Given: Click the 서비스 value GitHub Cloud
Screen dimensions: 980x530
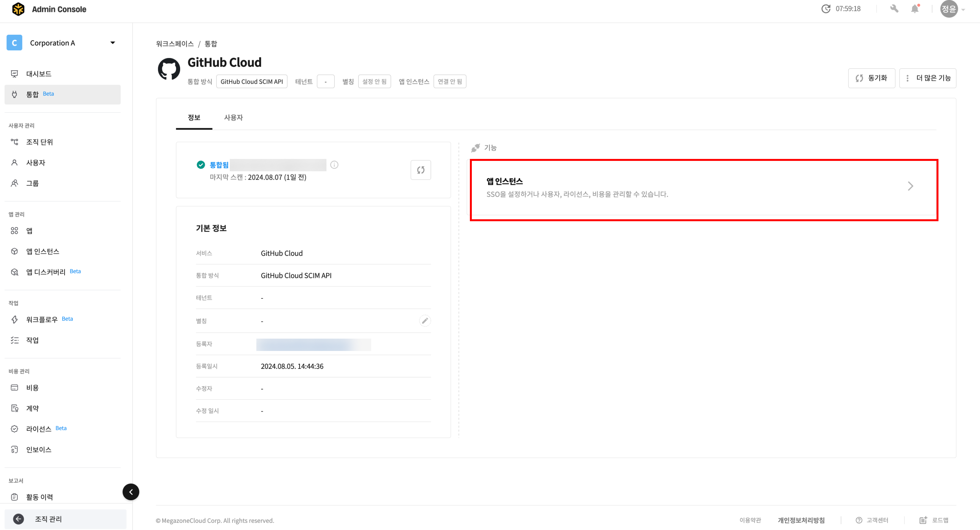Looking at the screenshot, I should coord(282,253).
